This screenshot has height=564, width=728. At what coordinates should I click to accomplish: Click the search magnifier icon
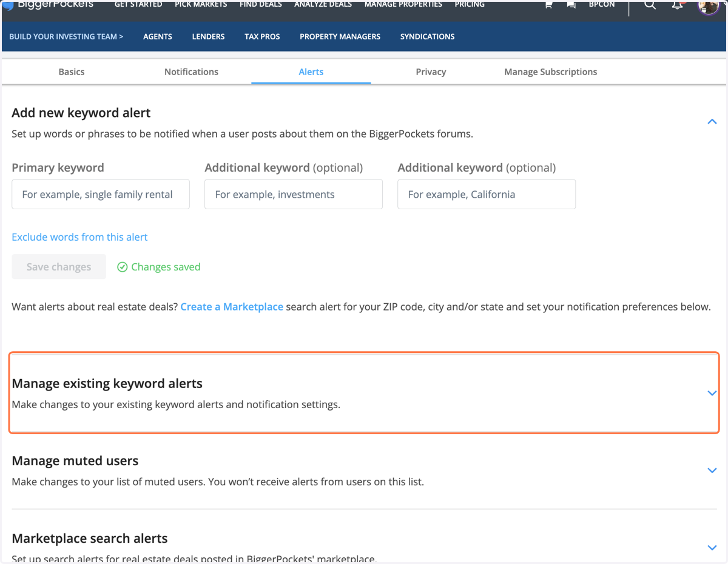point(650,4)
